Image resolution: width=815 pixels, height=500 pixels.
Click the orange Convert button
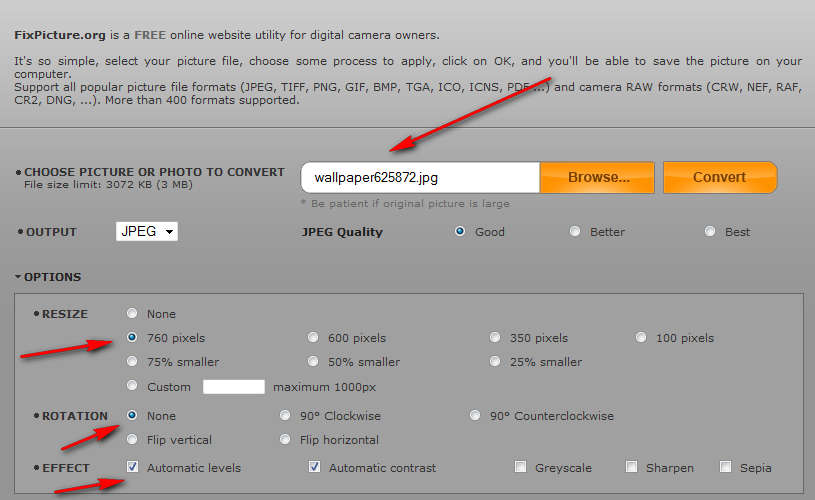click(x=720, y=177)
